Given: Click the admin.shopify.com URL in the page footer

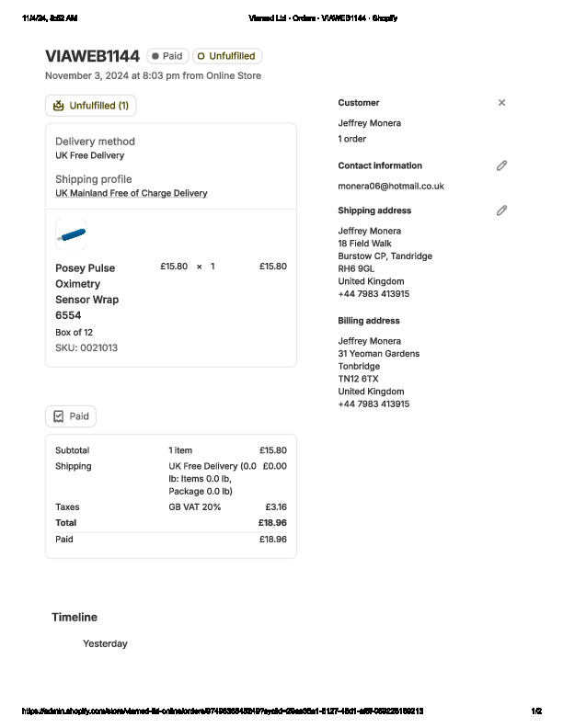Looking at the screenshot, I should pyautogui.click(x=222, y=711).
